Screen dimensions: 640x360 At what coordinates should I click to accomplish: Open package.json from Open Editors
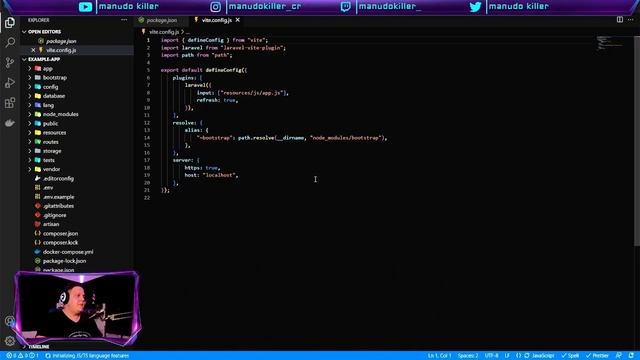[x=61, y=41]
